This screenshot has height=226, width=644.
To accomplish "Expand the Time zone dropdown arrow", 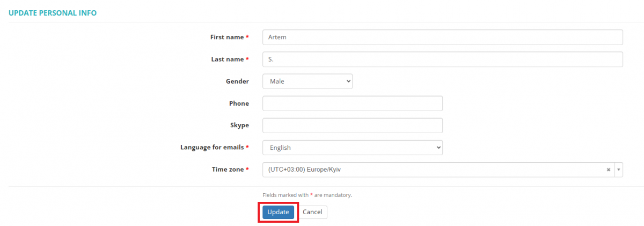I will point(618,170).
